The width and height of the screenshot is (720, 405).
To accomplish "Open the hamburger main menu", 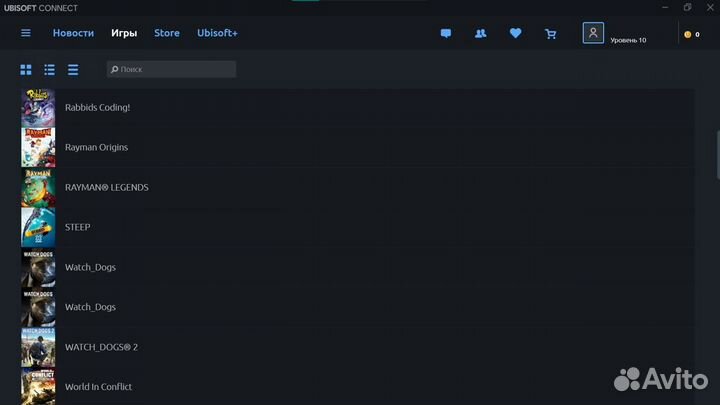I will [26, 33].
